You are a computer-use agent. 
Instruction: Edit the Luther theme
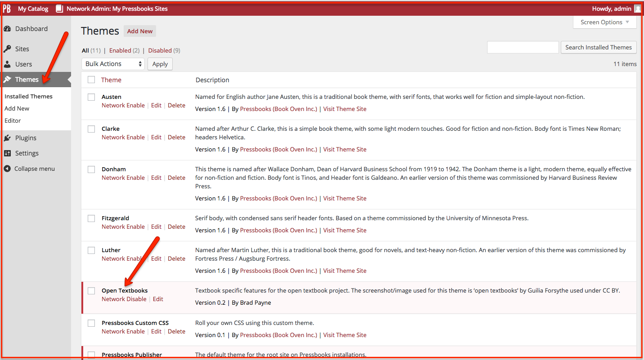(156, 258)
